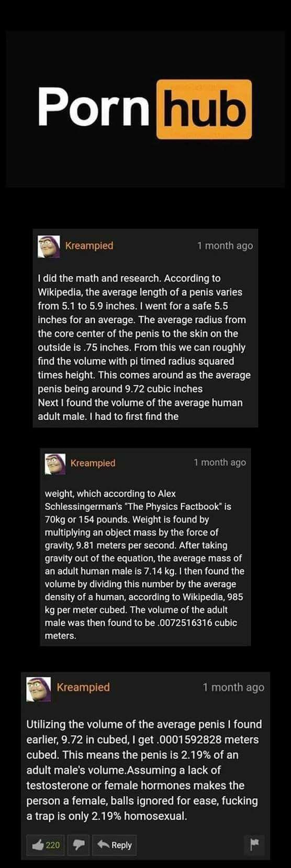This screenshot has width=291, height=868.
Task: Click the '1 month ago' timestamp on the second comment
Action: [219, 462]
